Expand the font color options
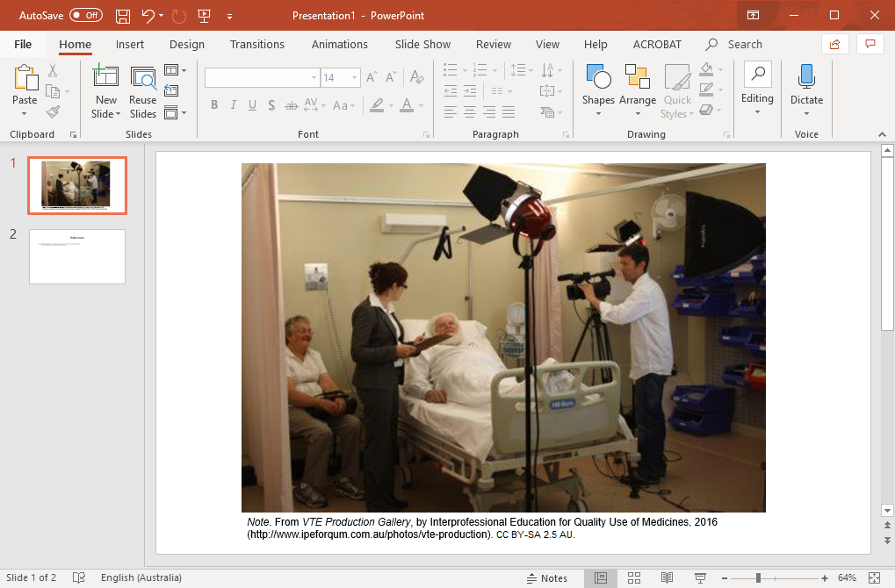 pyautogui.click(x=419, y=105)
